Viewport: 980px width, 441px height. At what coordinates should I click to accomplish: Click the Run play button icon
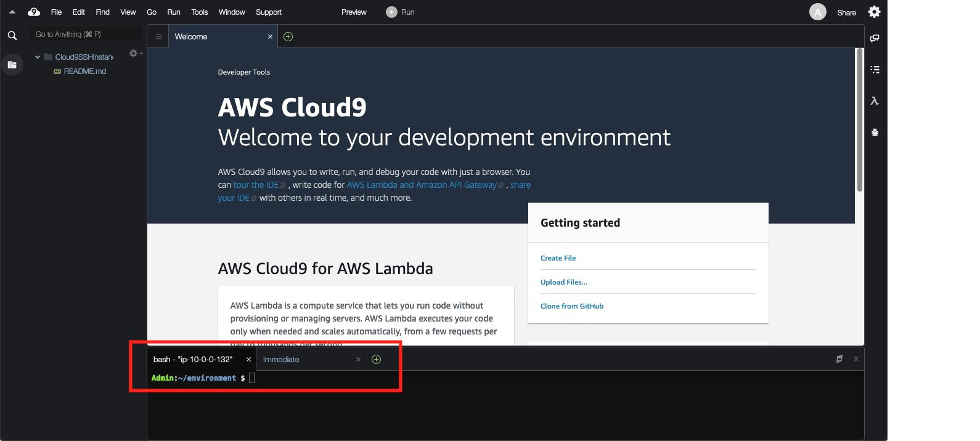pyautogui.click(x=391, y=12)
